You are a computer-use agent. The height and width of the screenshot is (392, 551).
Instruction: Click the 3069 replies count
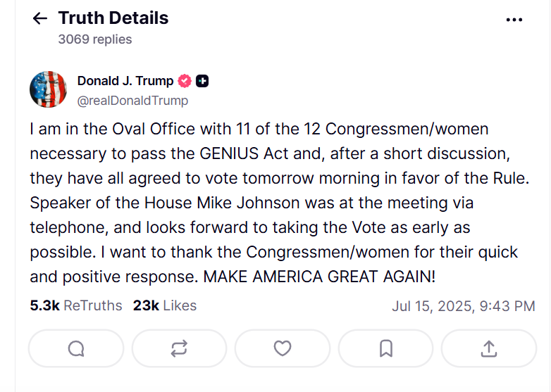[95, 39]
